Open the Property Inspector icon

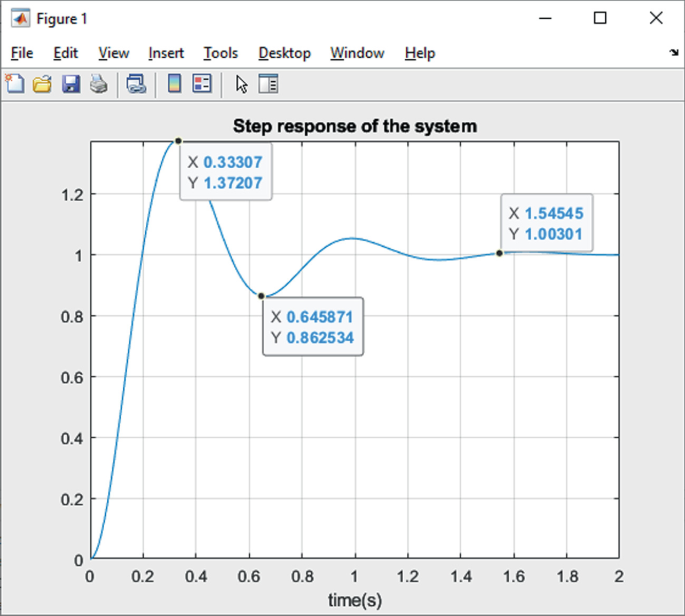(268, 84)
